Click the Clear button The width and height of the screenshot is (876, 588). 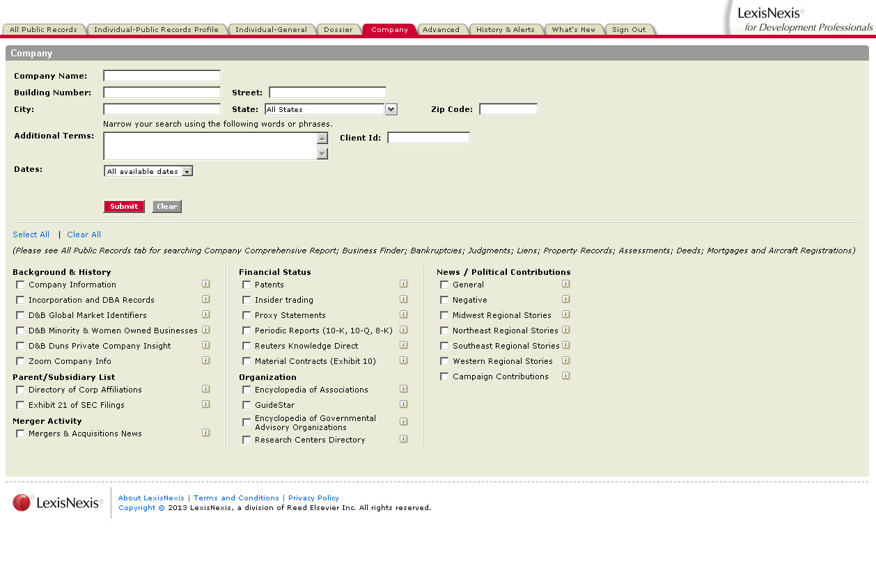[x=166, y=206]
